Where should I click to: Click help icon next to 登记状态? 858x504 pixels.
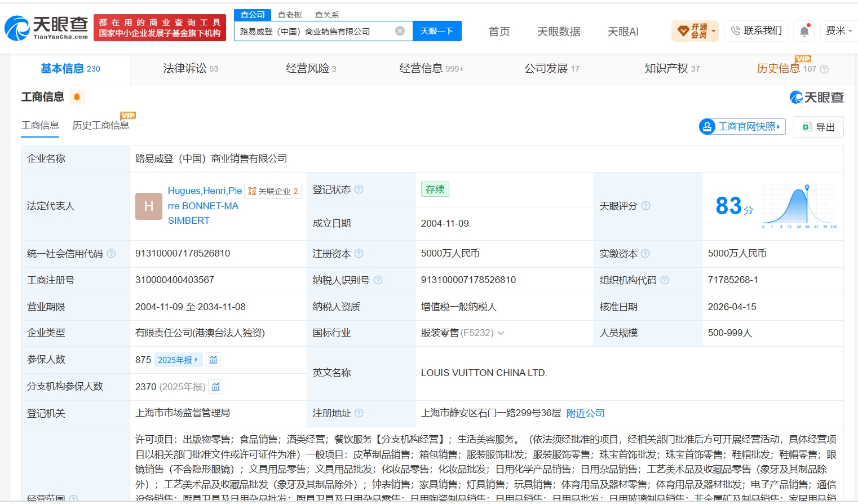[x=359, y=189]
